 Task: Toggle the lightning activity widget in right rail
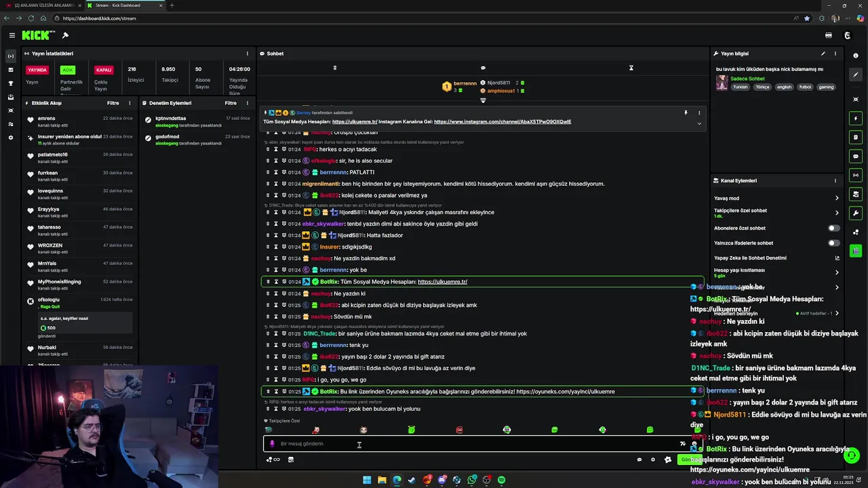856,119
